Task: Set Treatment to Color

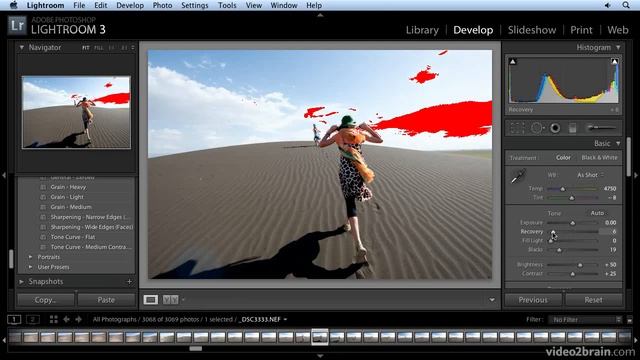Action: click(563, 158)
